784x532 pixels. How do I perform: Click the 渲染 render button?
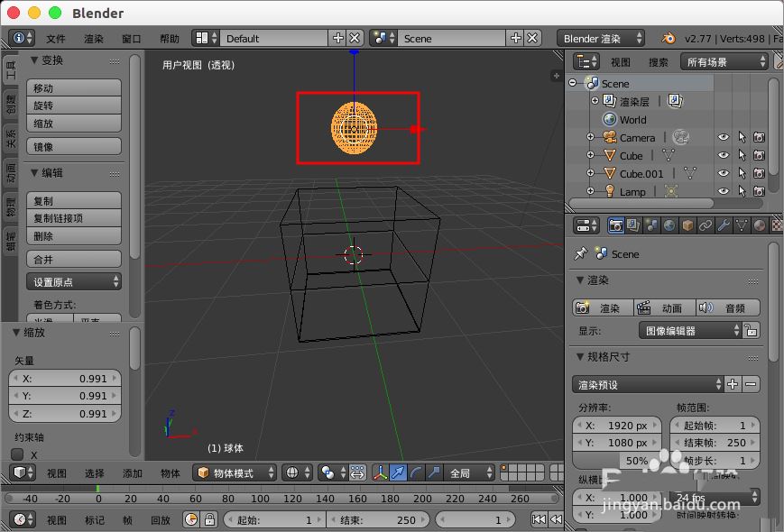coord(602,307)
